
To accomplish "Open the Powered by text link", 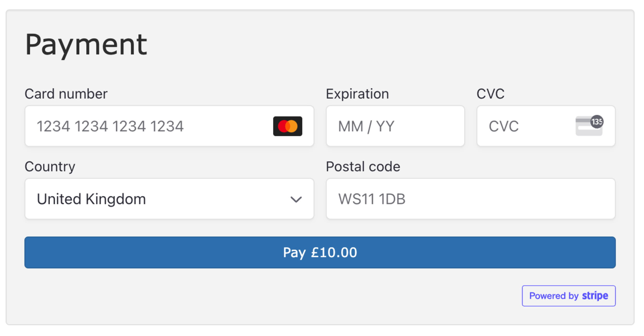I will [554, 296].
